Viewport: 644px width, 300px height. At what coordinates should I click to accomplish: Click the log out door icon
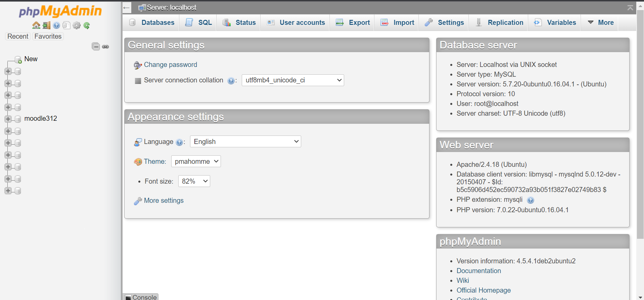46,25
